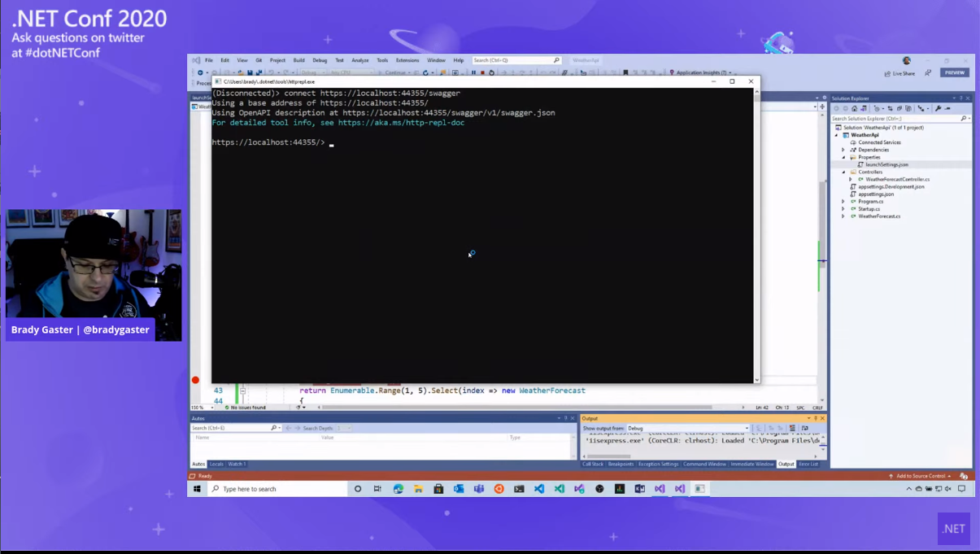Expand the Program.cs tree node
This screenshot has width=980, height=554.
[x=843, y=201]
